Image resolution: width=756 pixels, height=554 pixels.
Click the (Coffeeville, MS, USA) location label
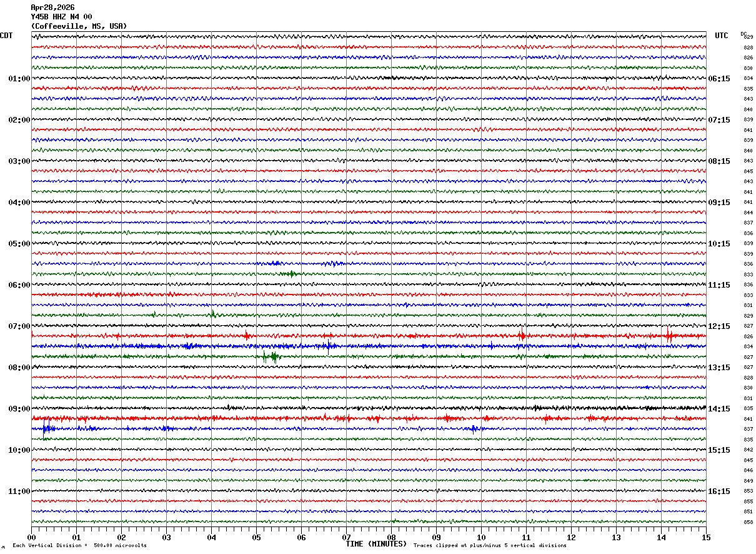pyautogui.click(x=79, y=26)
